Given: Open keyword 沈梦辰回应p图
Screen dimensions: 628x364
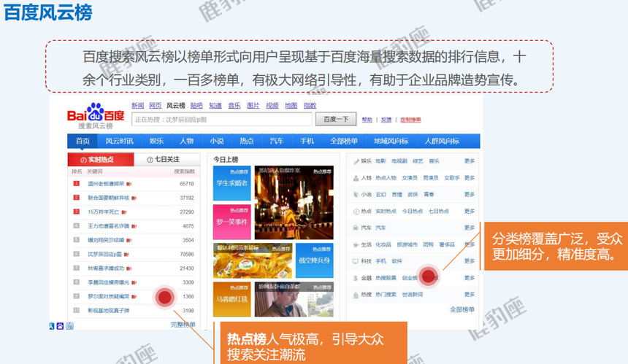Looking at the screenshot, I should click(x=105, y=255).
